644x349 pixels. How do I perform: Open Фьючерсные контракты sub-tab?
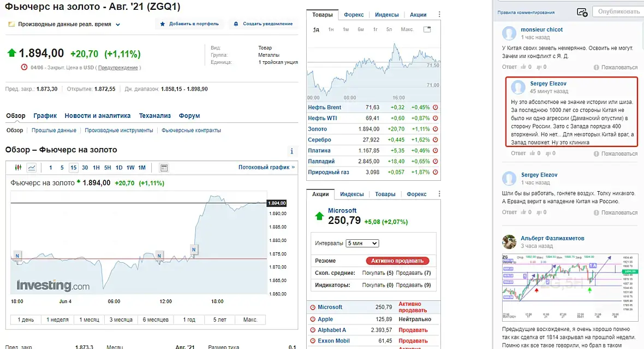(x=191, y=131)
